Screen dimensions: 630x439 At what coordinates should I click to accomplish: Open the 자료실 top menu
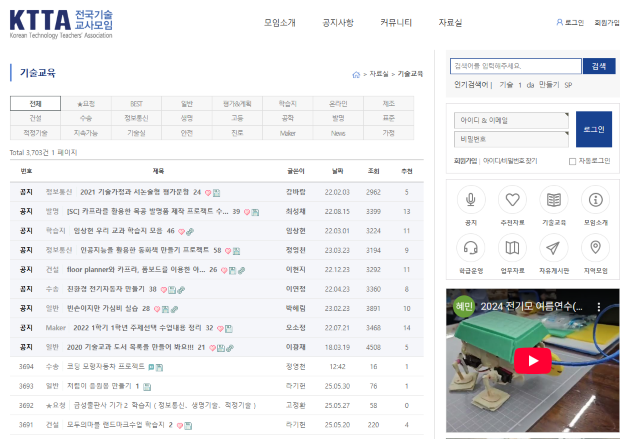pyautogui.click(x=449, y=21)
